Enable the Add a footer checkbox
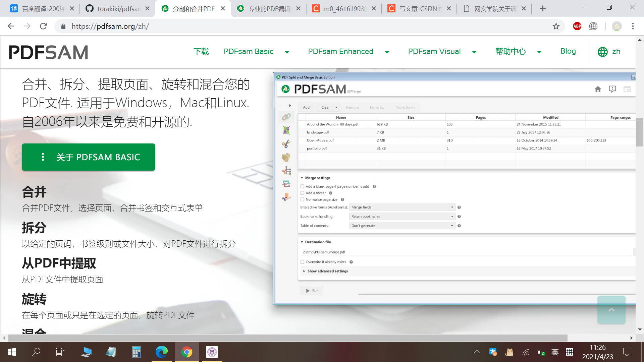This screenshot has width=644, height=362. [302, 193]
